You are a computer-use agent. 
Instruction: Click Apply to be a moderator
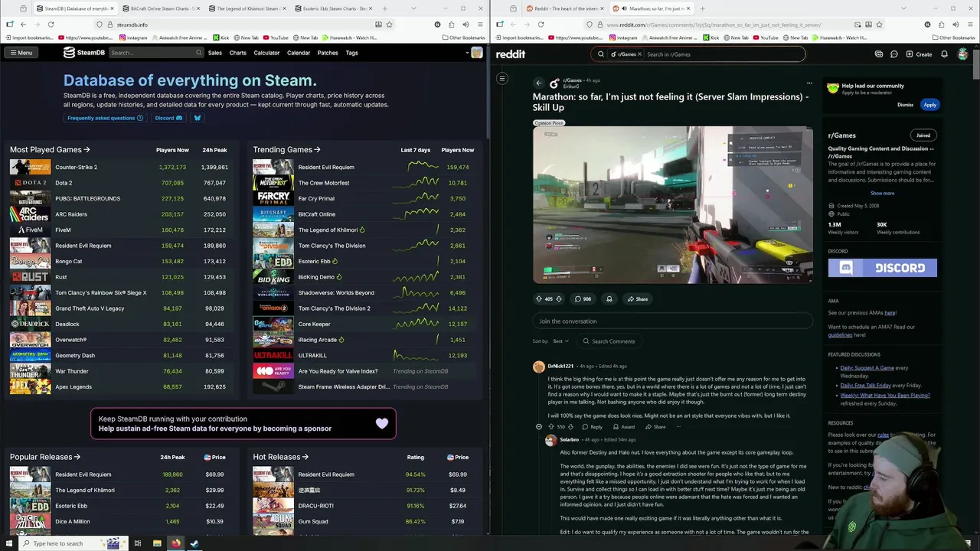tap(929, 105)
